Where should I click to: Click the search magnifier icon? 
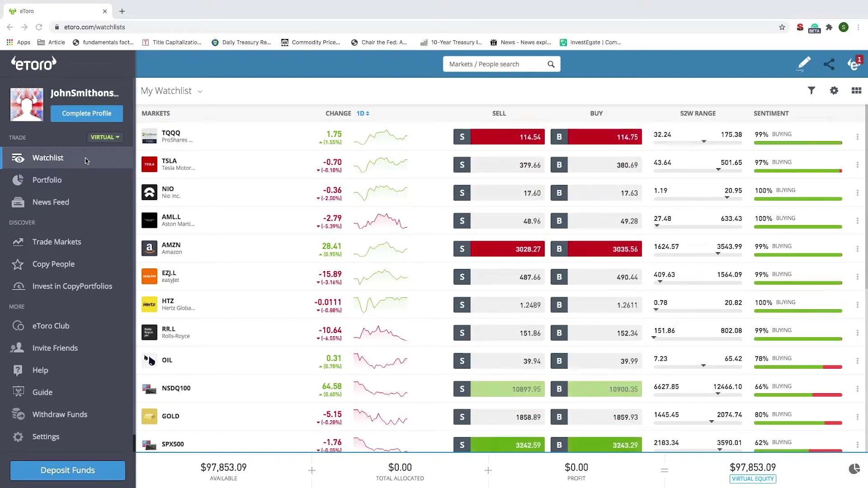[x=551, y=64]
